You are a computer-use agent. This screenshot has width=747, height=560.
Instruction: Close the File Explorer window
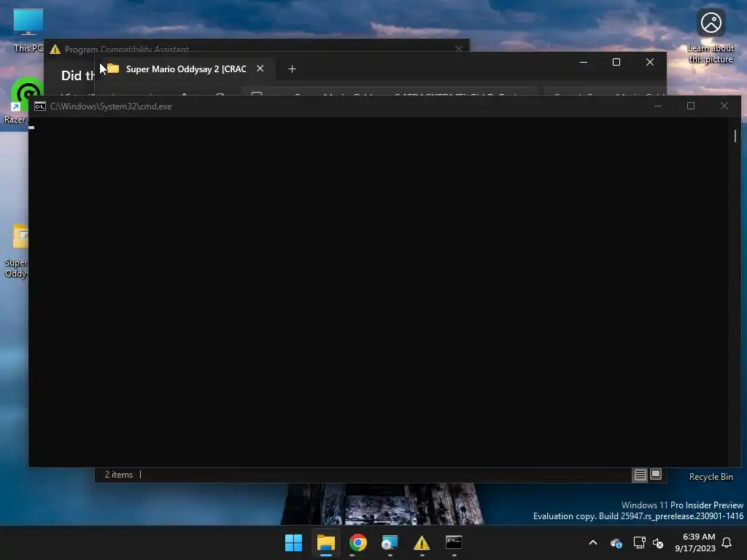coord(650,62)
